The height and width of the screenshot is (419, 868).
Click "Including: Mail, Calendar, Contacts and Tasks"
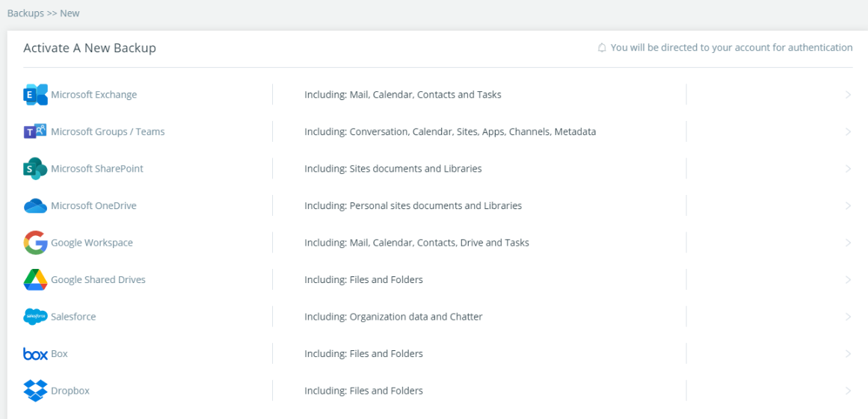coord(403,95)
